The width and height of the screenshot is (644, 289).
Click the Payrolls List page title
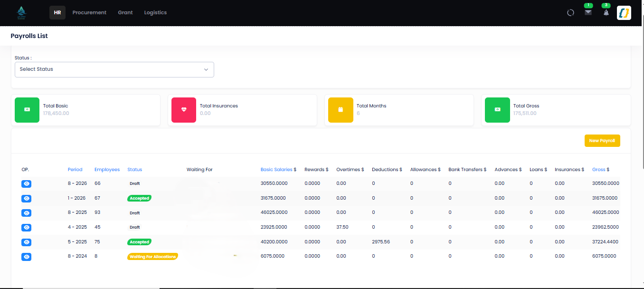point(29,36)
